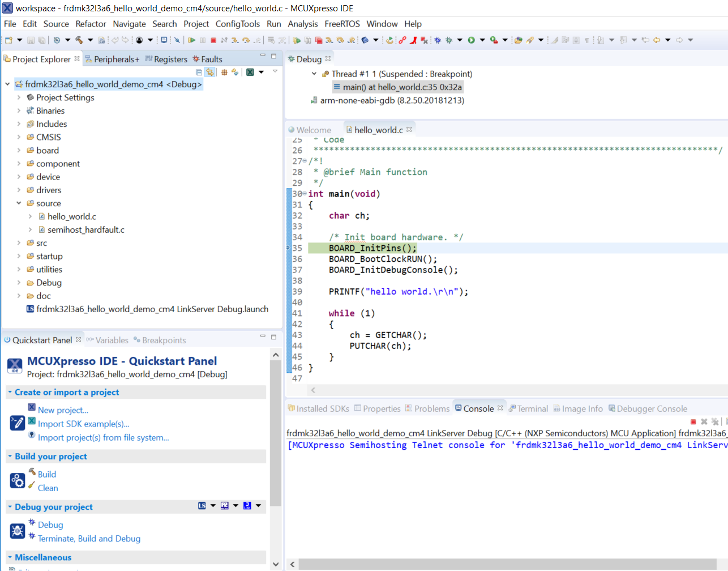Click the red chain link icon
This screenshot has width=728, height=571.
coord(402,40)
